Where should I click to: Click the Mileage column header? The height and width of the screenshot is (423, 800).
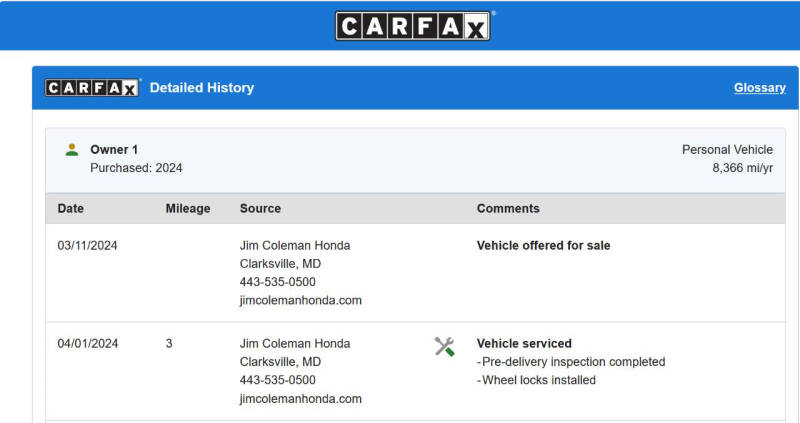[x=188, y=208]
